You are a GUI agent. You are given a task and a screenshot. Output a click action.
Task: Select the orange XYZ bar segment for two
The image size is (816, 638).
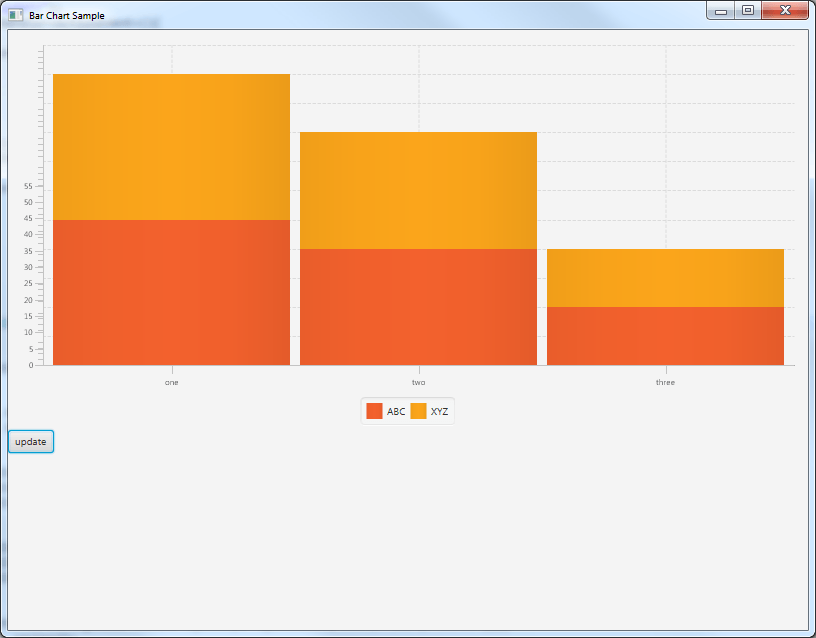click(x=418, y=190)
